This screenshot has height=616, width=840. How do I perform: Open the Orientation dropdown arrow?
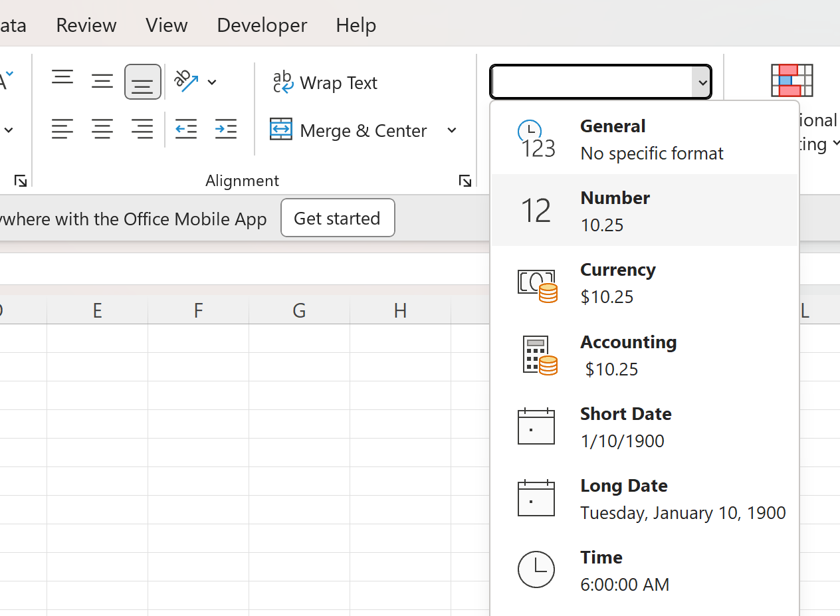point(212,82)
